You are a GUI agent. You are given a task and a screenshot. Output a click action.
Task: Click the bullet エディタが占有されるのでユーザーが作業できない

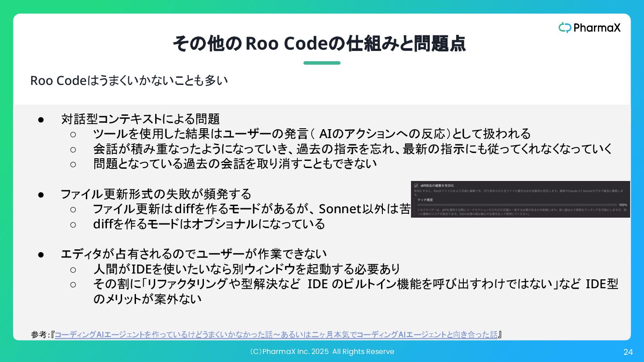194,254
